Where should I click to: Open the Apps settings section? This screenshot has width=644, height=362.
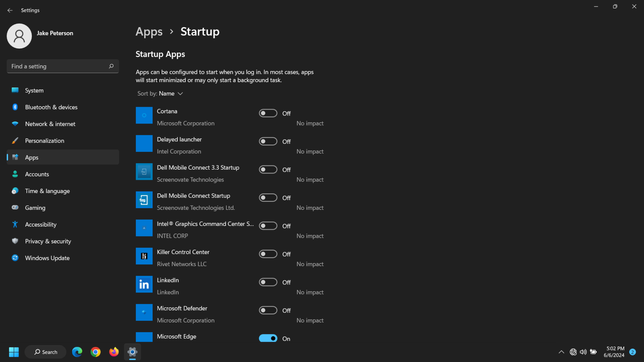pyautogui.click(x=32, y=157)
